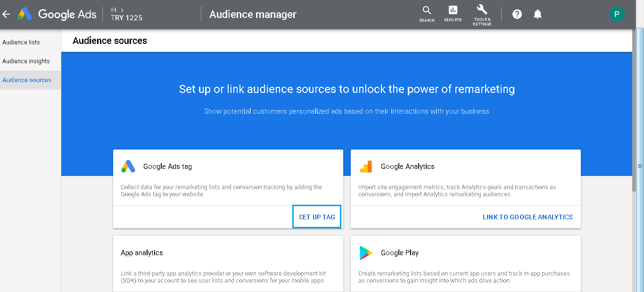This screenshot has height=292, width=644.
Task: Open the Help question mark icon
Action: tap(517, 14)
